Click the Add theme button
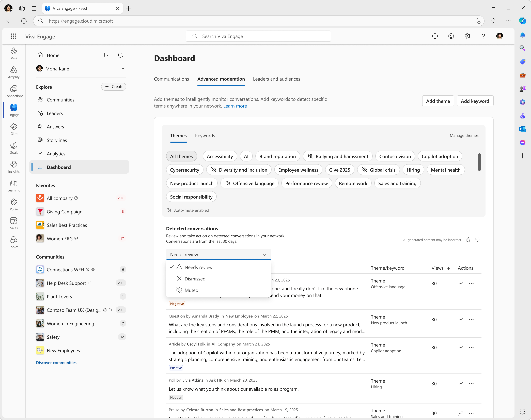The image size is (531, 420). [438, 101]
